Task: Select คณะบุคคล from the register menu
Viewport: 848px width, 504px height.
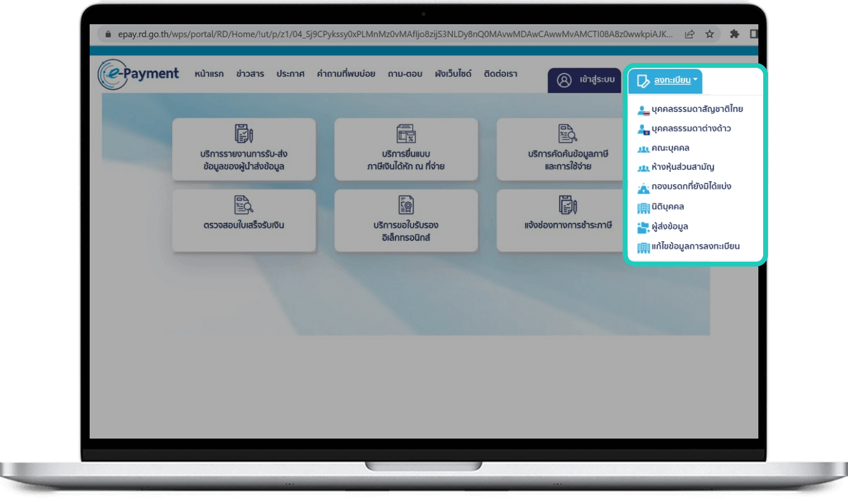Action: [671, 148]
